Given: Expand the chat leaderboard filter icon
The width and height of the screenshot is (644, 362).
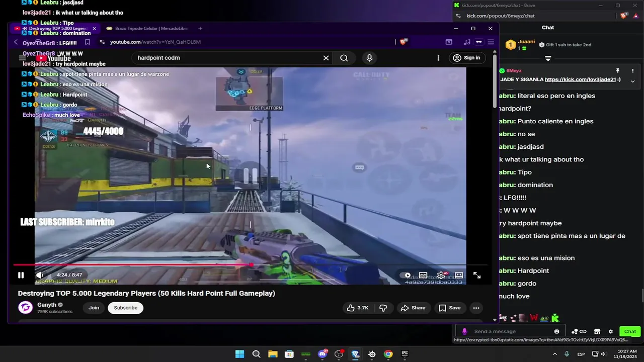Looking at the screenshot, I should 548,58.
